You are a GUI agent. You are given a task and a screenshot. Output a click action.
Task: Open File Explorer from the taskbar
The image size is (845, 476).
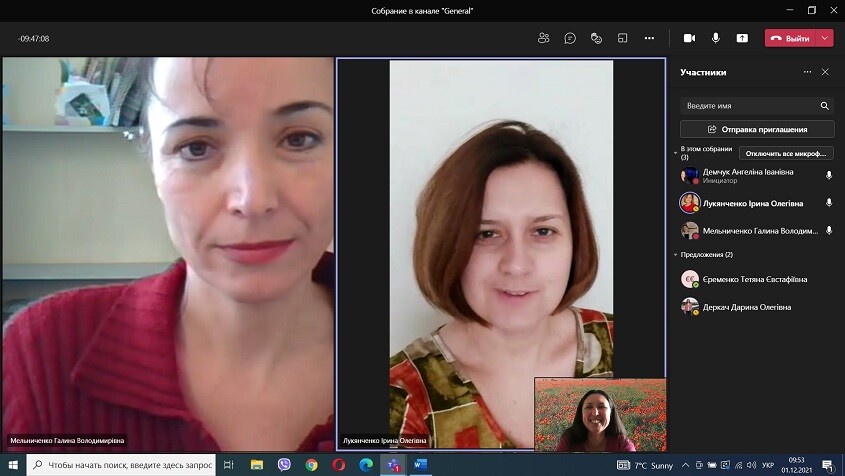point(257,465)
